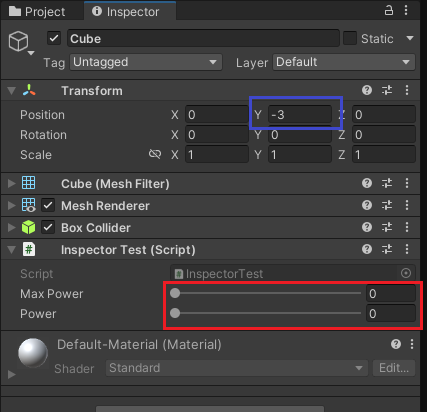Viewport: 427px width, 412px height.
Task: Expand the Default-Material foldout arrow
Action: [12, 374]
